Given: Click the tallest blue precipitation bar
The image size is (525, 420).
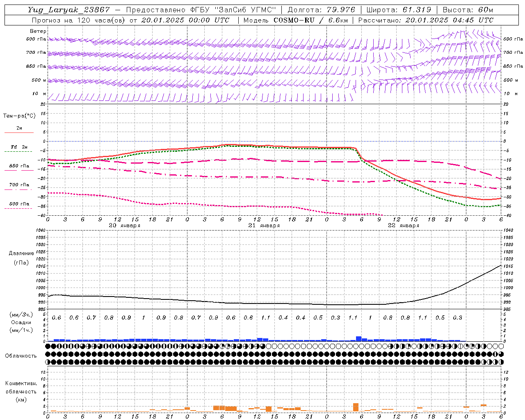Looking at the screenshot, I should pos(358,339).
